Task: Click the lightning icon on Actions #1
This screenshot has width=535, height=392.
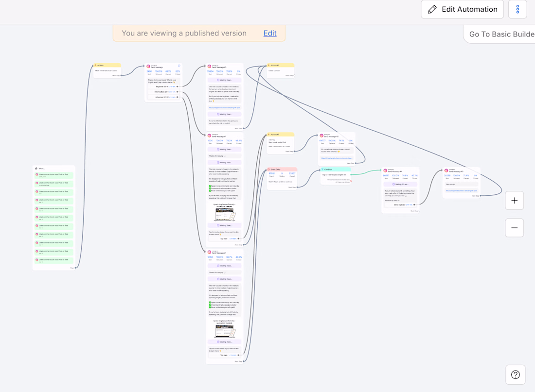Action: click(269, 134)
